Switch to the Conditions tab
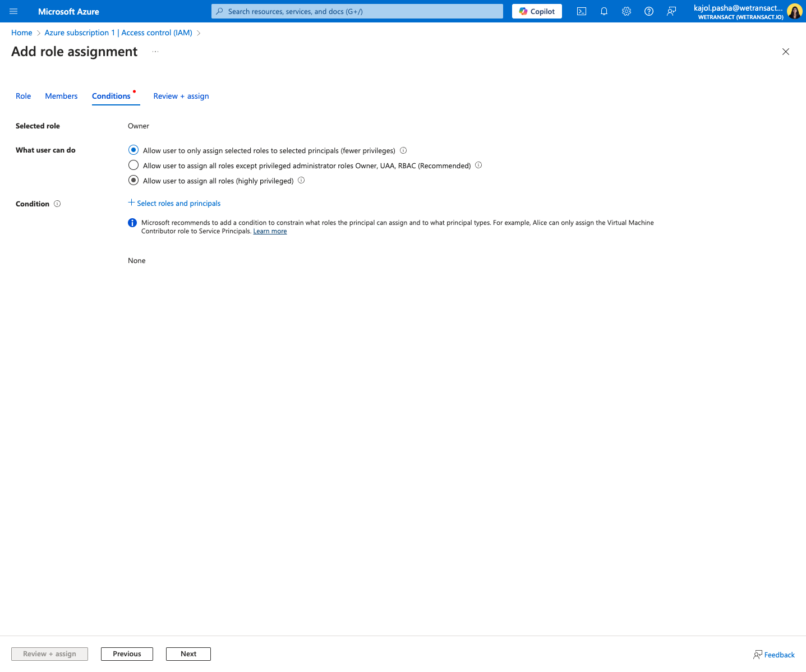 point(111,96)
